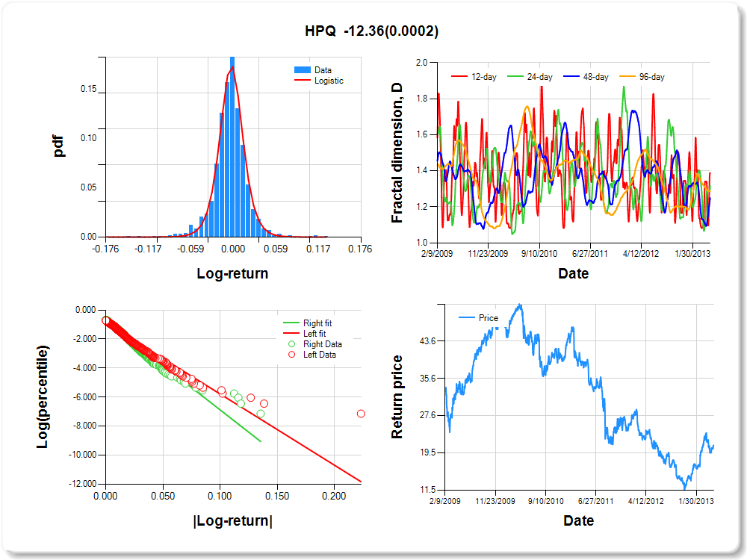Click the 43.6 tick on Return price axis
Image resolution: width=747 pixels, height=560 pixels.
pyautogui.click(x=428, y=341)
